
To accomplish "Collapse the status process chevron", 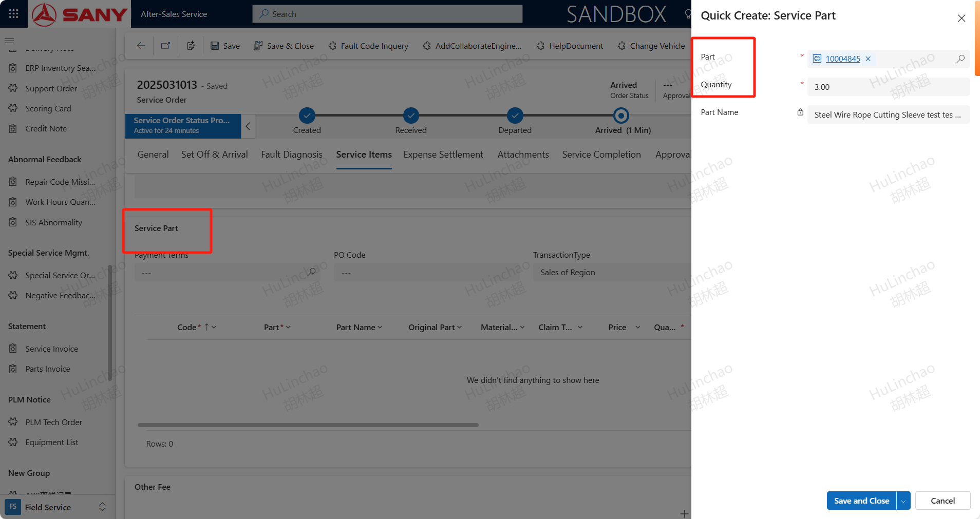I will coord(248,126).
